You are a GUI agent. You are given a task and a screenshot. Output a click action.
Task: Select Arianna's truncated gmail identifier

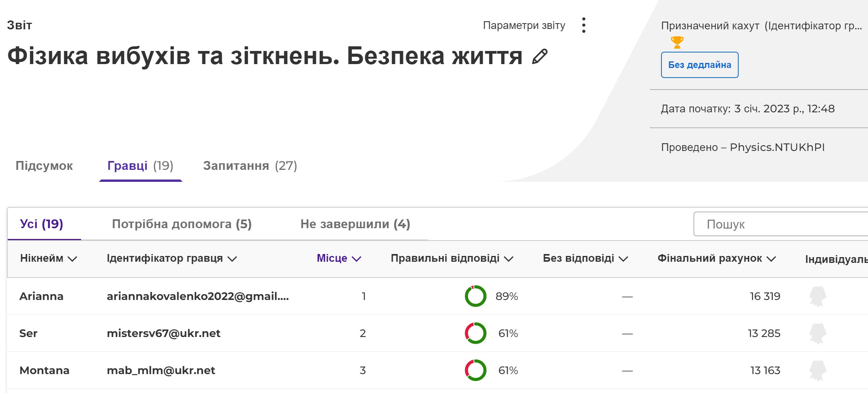coord(198,296)
